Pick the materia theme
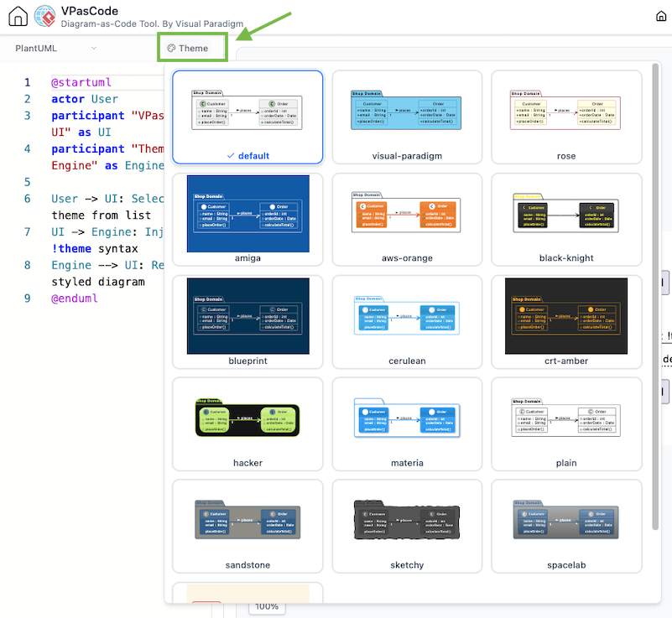The image size is (672, 618). [x=407, y=424]
